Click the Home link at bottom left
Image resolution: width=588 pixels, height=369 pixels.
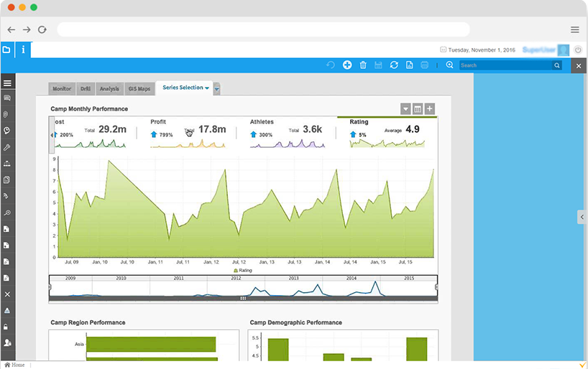14,365
